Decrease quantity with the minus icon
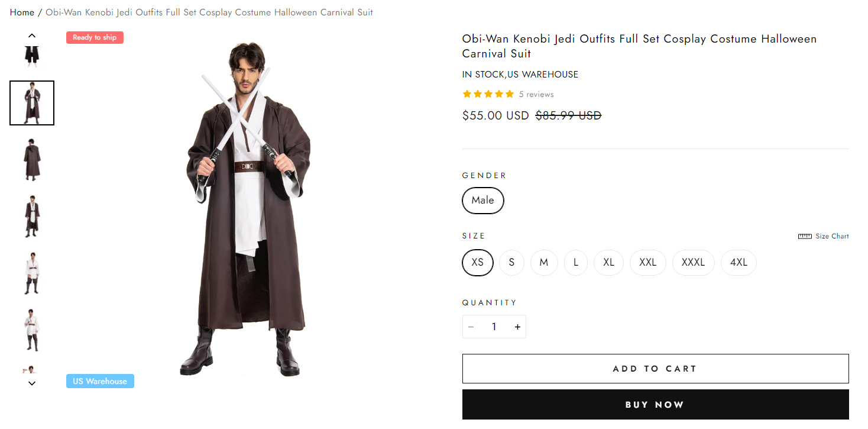868x429 pixels. [471, 327]
